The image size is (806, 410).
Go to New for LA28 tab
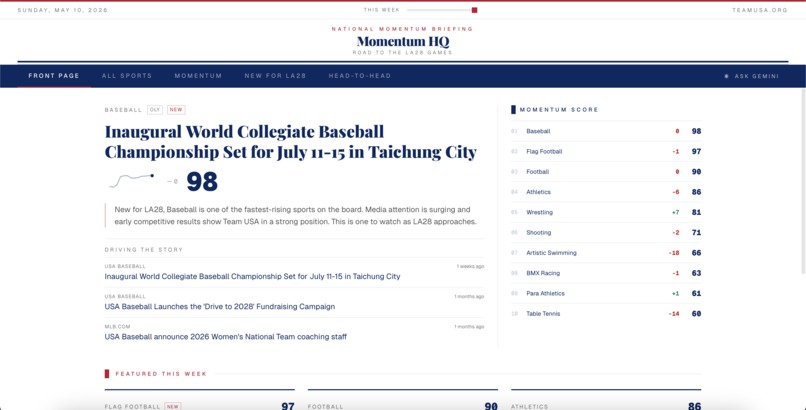pos(275,76)
